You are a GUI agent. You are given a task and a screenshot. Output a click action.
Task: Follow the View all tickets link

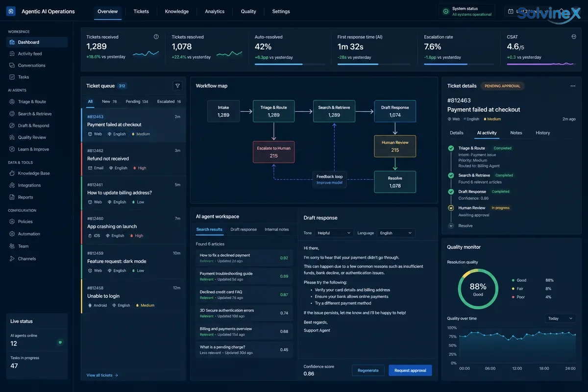pyautogui.click(x=102, y=375)
